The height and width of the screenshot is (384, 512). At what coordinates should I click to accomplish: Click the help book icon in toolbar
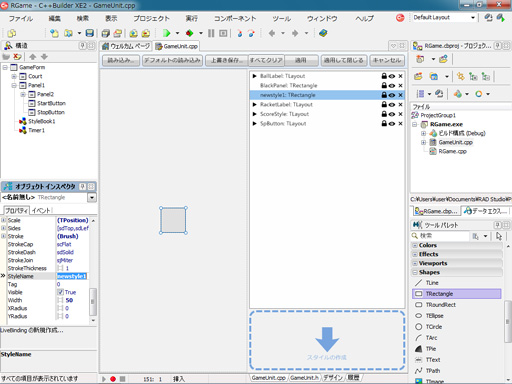pyautogui.click(x=323, y=33)
